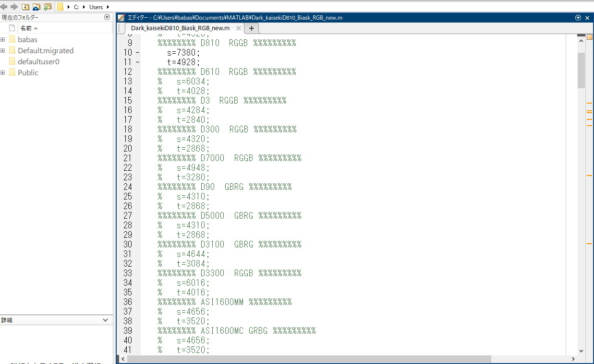
Task: Click the folder icon with green arrow
Action: (x=47, y=7)
